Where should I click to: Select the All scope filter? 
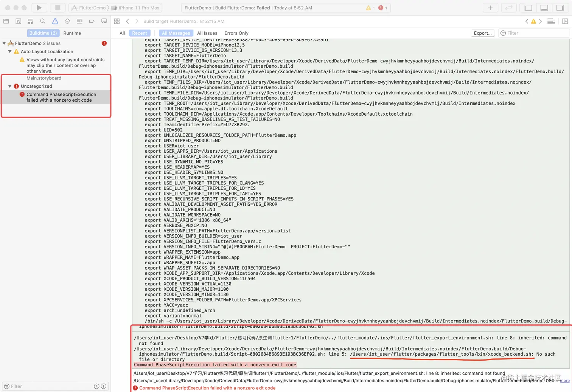pos(122,33)
